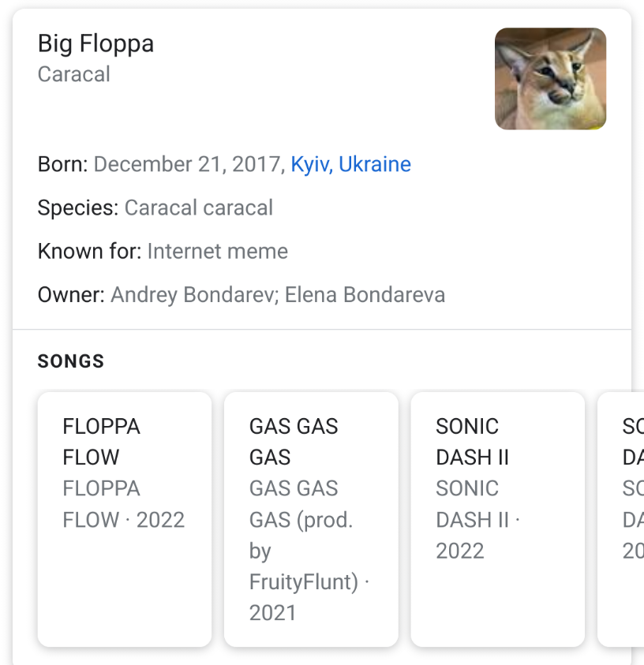Screen dimensions: 644x665
Task: Click the Big Floppa title heading
Action: (95, 44)
